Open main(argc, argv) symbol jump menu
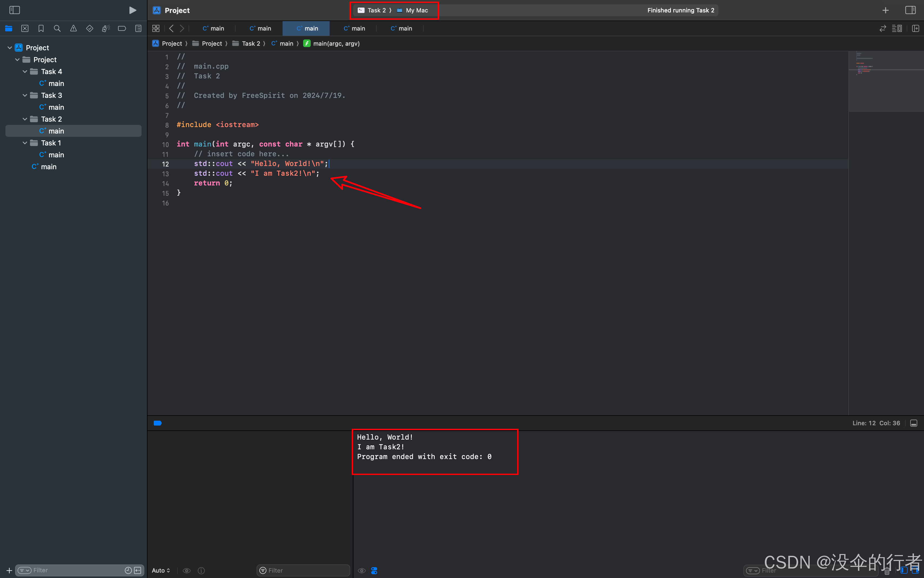This screenshot has width=924, height=578. pyautogui.click(x=332, y=44)
